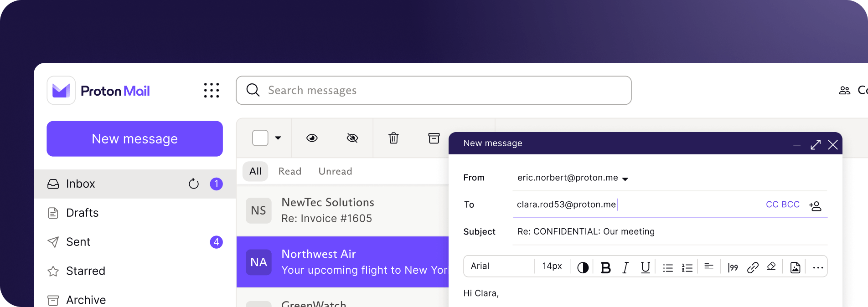Tick the select-all messages checkbox

260,138
